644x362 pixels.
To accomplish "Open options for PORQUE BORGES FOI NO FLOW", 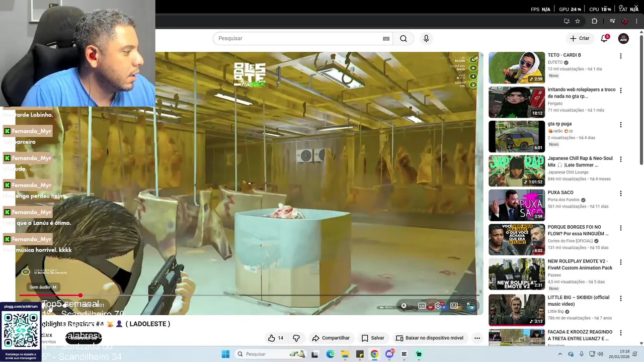I will coord(620,228).
